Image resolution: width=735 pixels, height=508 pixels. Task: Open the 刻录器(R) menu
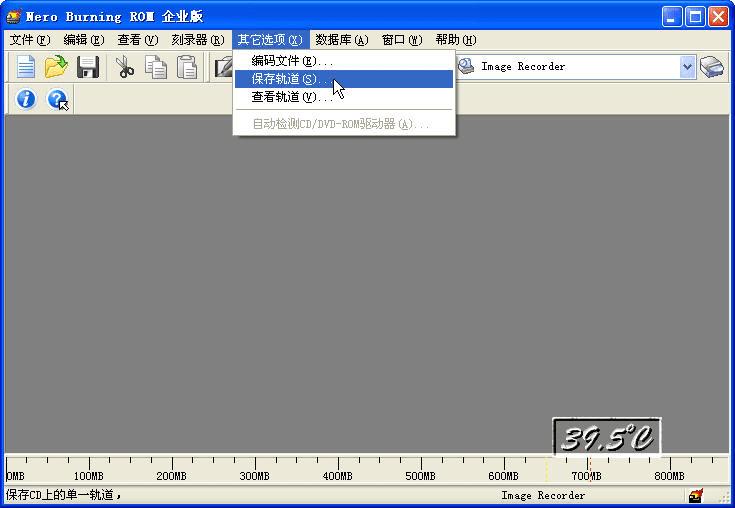[197, 40]
